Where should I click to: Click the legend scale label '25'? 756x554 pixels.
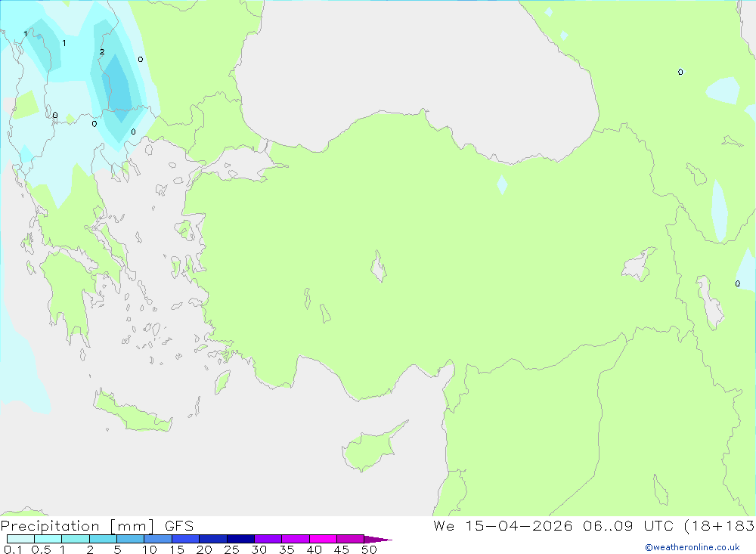tap(231, 549)
